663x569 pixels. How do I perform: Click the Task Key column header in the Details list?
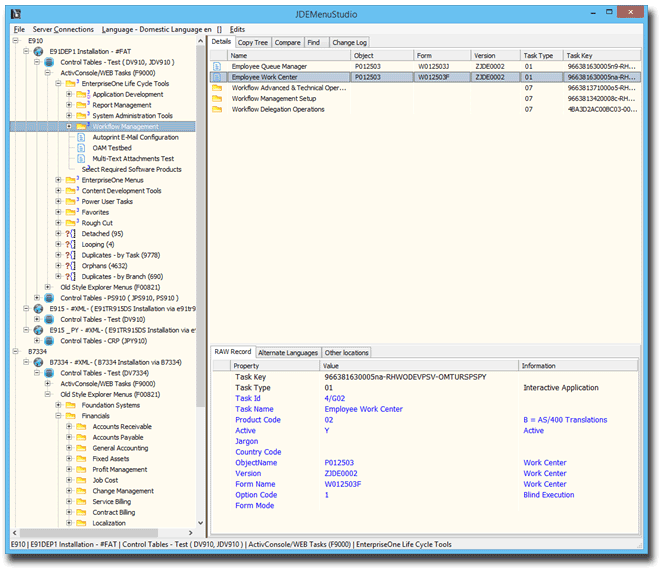pos(602,55)
